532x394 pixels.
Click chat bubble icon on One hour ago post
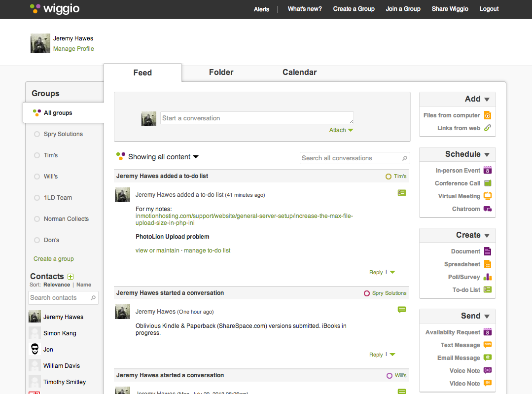pos(402,310)
